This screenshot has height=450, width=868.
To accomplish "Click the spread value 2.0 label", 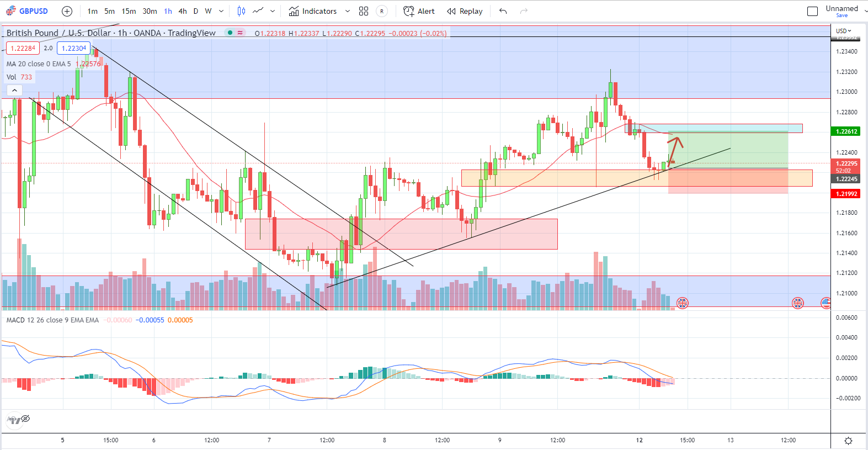I will coord(49,48).
